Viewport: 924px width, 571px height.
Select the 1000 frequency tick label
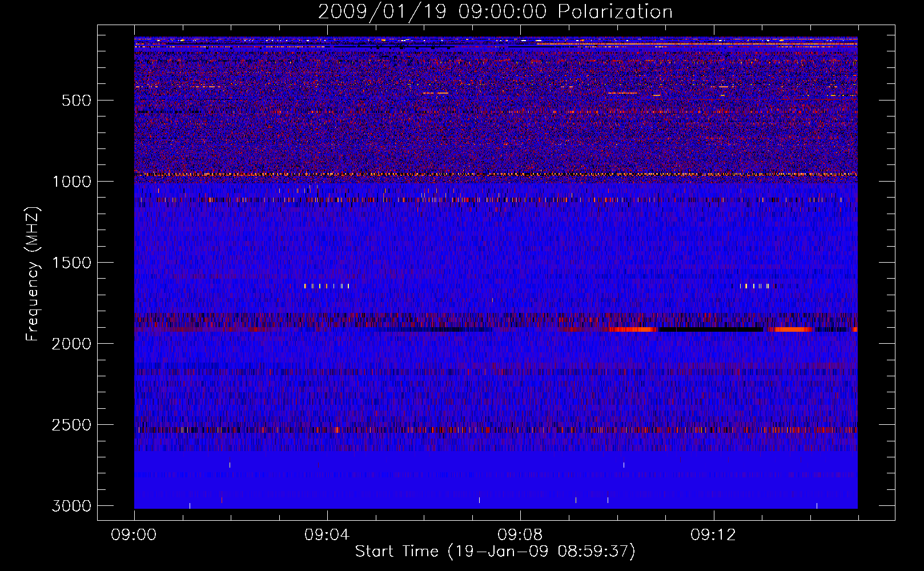[x=71, y=182]
